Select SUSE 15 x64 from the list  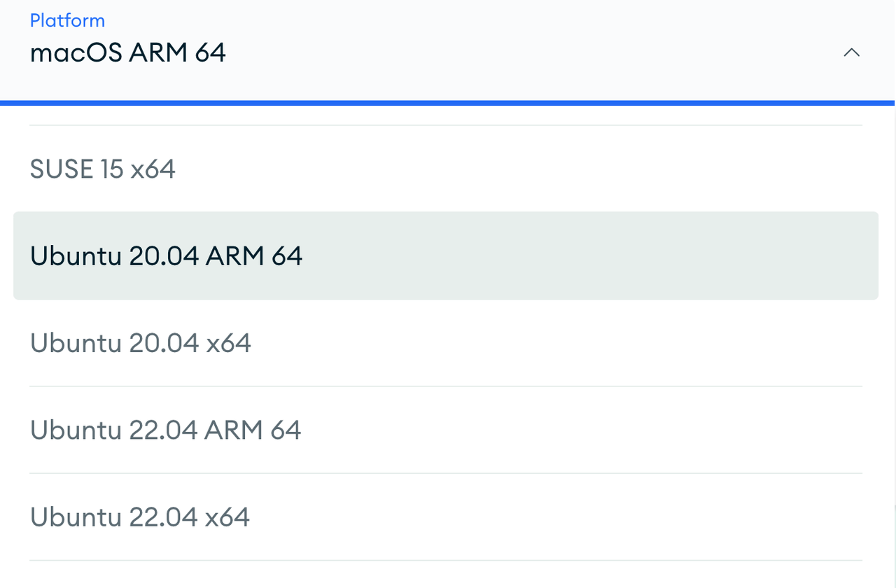point(103,169)
